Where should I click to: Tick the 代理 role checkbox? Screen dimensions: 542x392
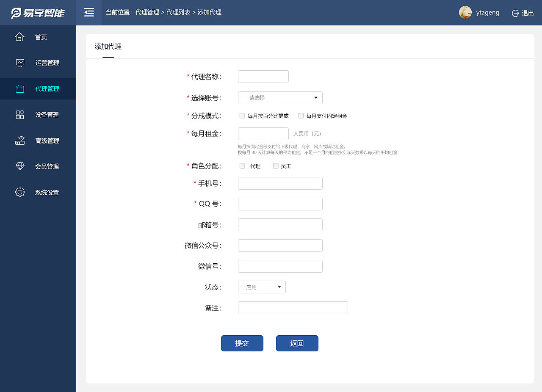pyautogui.click(x=242, y=166)
